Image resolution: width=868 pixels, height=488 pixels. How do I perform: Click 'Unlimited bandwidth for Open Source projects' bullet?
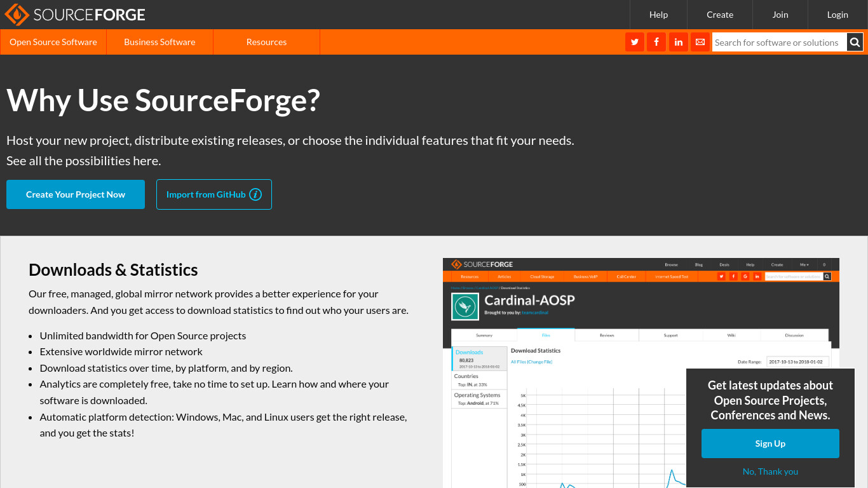143,335
